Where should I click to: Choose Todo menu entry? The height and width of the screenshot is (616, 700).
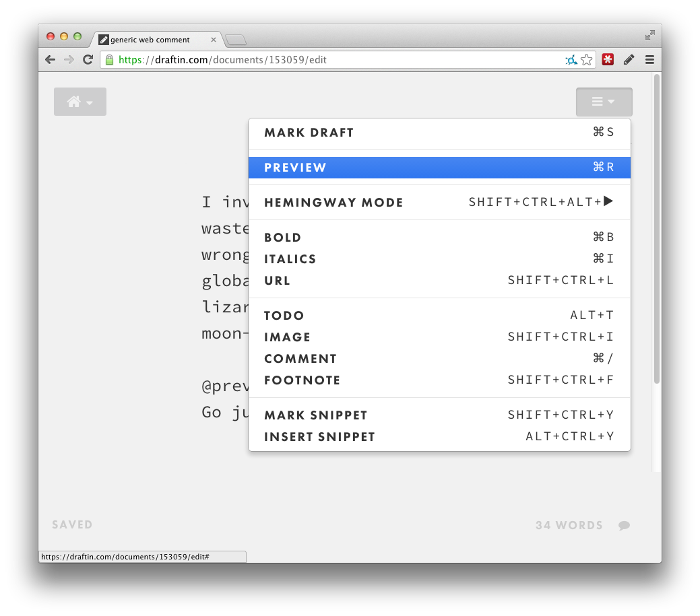[439, 315]
